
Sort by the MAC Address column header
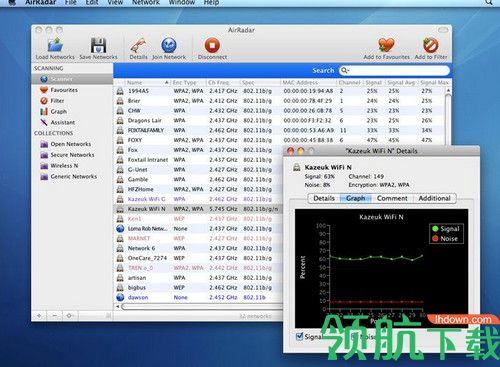point(308,82)
